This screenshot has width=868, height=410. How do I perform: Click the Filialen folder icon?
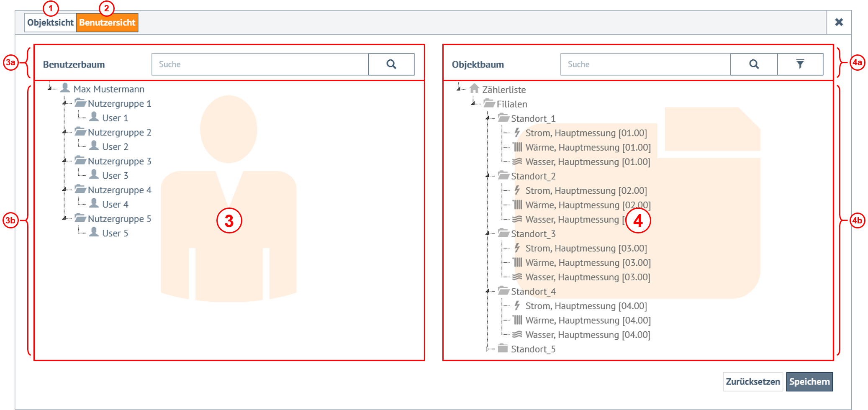pyautogui.click(x=489, y=103)
